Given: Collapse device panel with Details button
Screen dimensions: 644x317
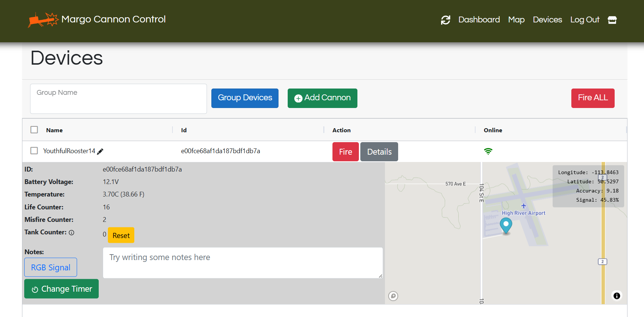Looking at the screenshot, I should pos(379,152).
